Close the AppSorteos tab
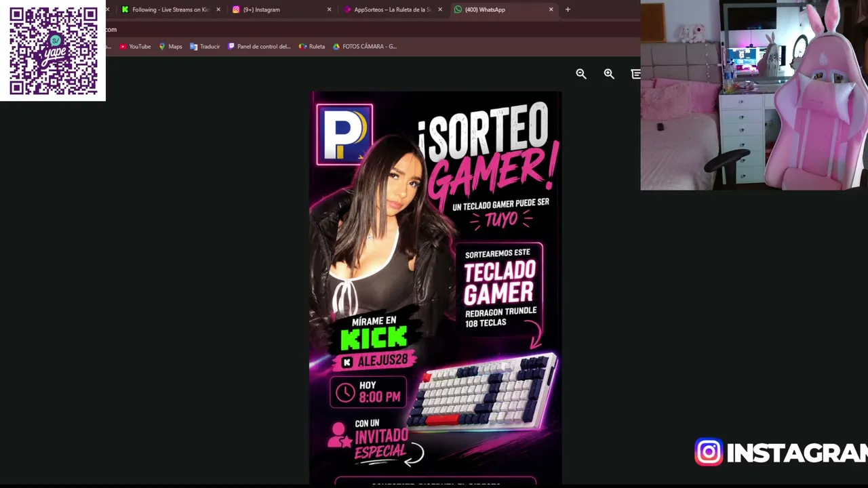 [x=440, y=9]
